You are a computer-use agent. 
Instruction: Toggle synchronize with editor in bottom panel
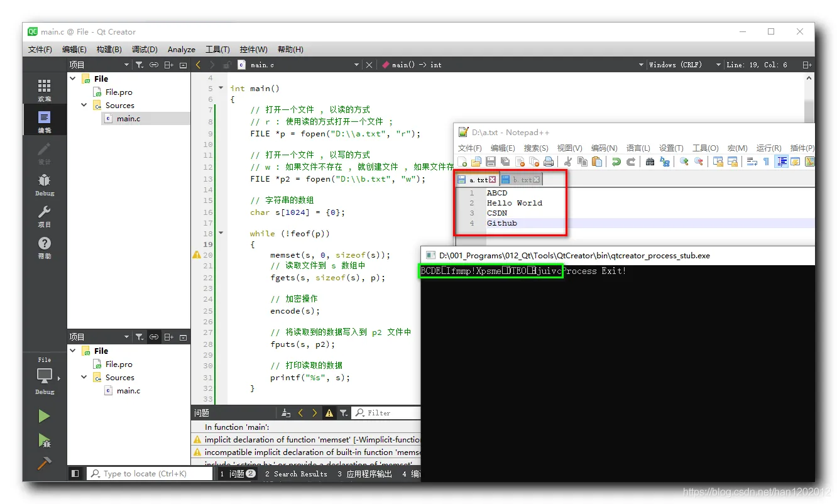pyautogui.click(x=154, y=337)
